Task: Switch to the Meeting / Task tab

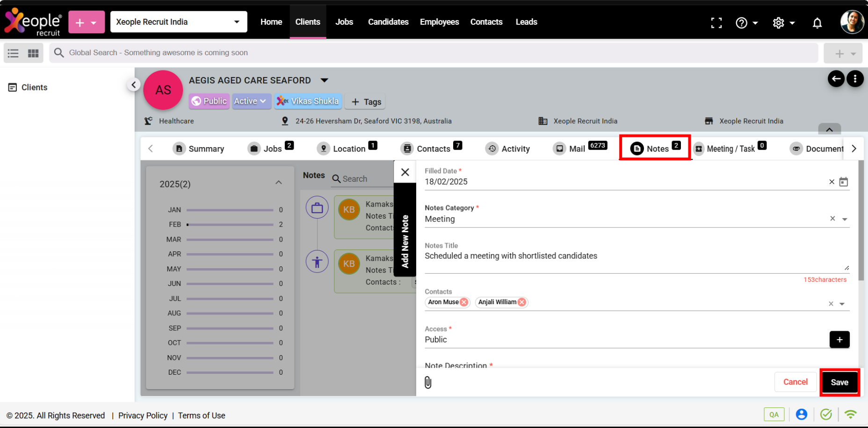Action: [730, 148]
